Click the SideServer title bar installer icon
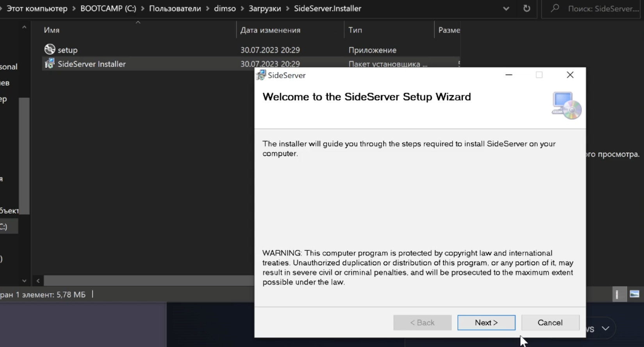 coord(261,75)
